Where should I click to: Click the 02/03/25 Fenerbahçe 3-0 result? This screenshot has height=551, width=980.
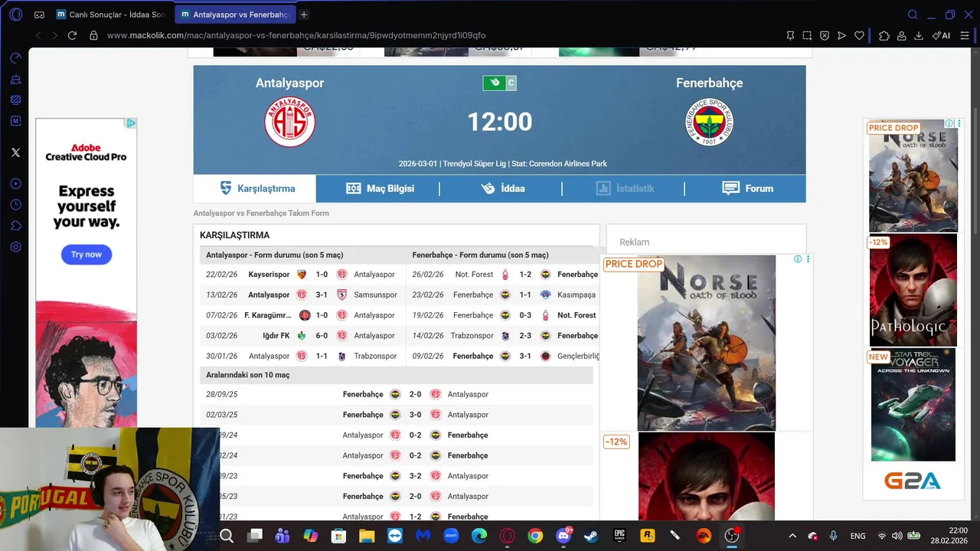coord(415,415)
